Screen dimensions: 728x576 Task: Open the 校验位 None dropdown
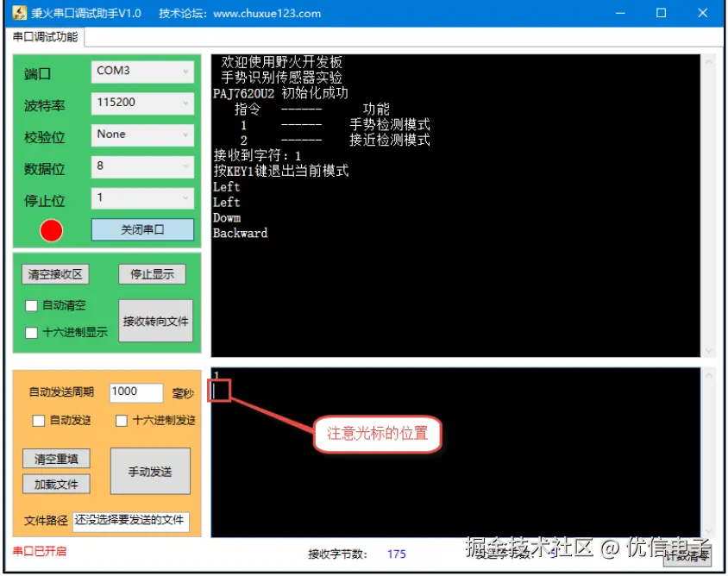click(142, 135)
